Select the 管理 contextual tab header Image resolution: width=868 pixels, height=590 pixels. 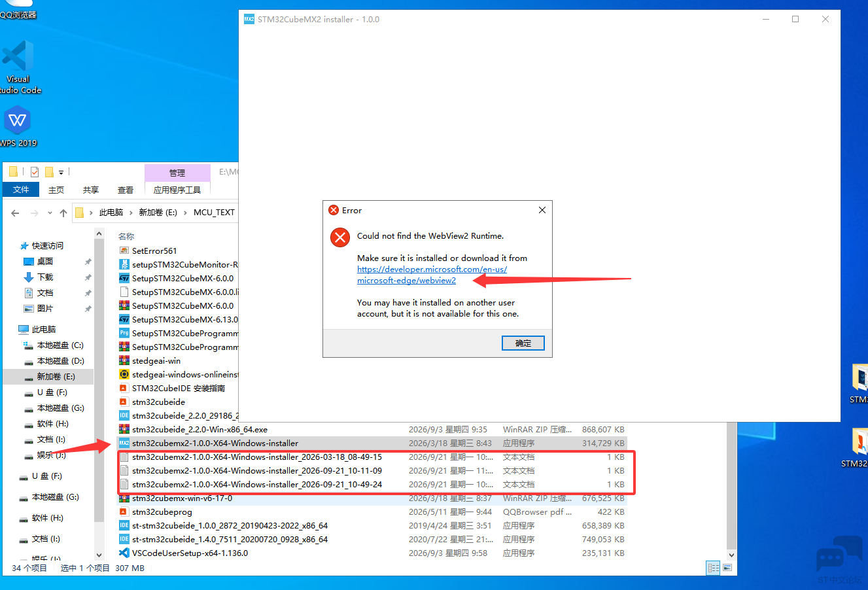[177, 173]
